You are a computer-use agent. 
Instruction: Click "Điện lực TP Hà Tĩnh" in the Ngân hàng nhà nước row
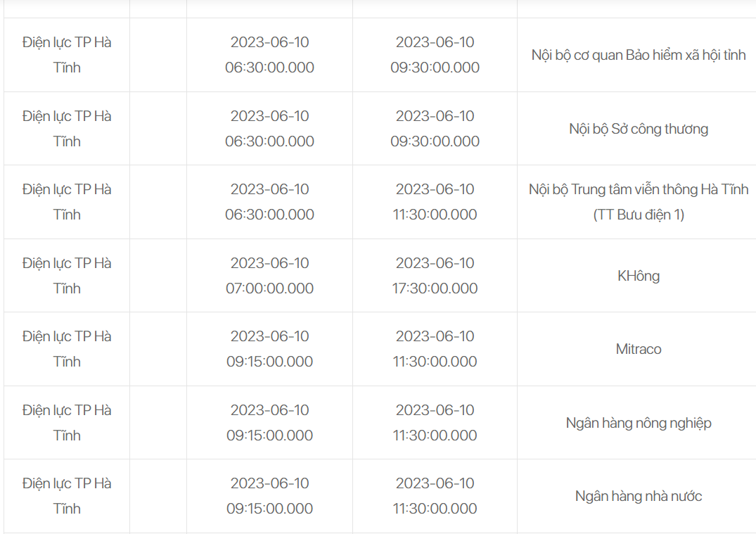point(67,496)
